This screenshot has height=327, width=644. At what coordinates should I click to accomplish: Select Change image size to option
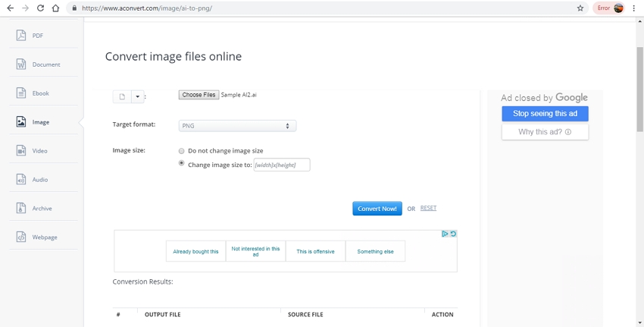click(181, 164)
